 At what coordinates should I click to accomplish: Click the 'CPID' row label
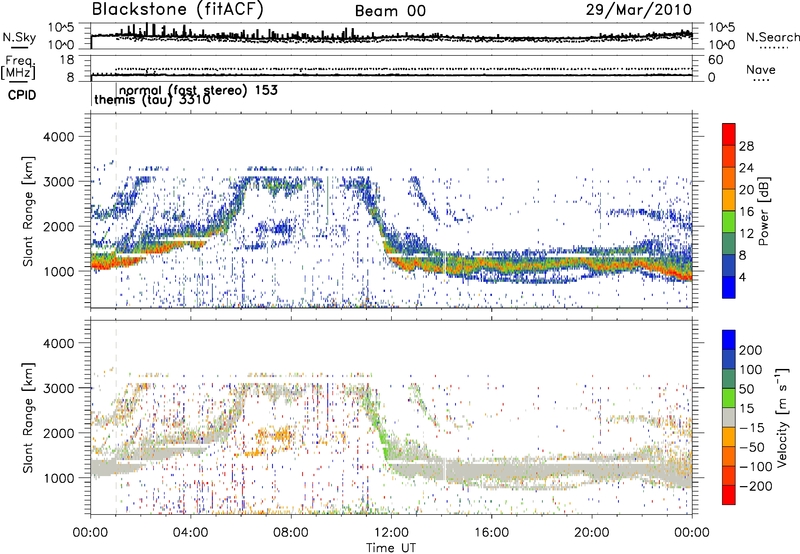(22, 95)
